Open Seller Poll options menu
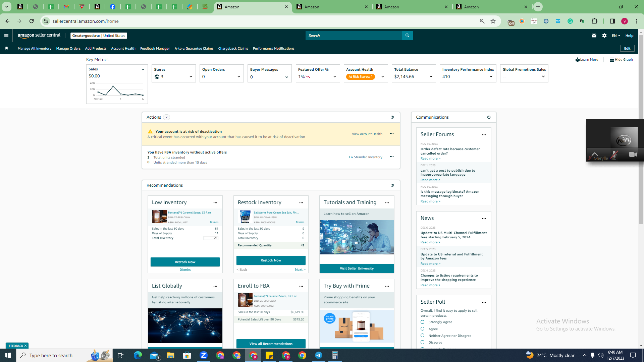The height and width of the screenshot is (362, 644). (x=484, y=302)
